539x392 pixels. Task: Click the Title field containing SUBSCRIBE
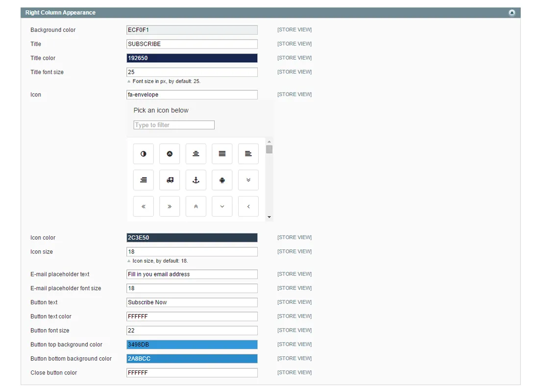[x=192, y=44]
